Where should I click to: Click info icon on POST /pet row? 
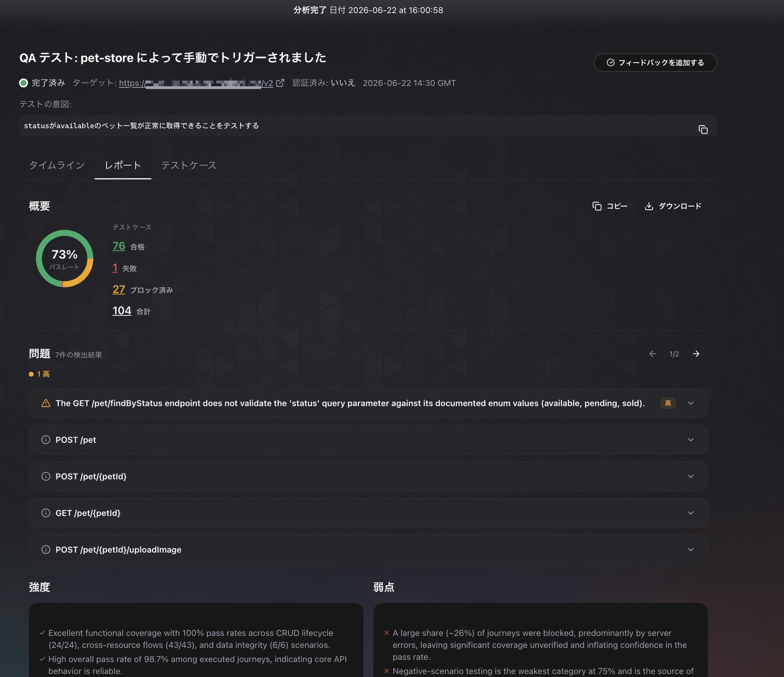[46, 440]
